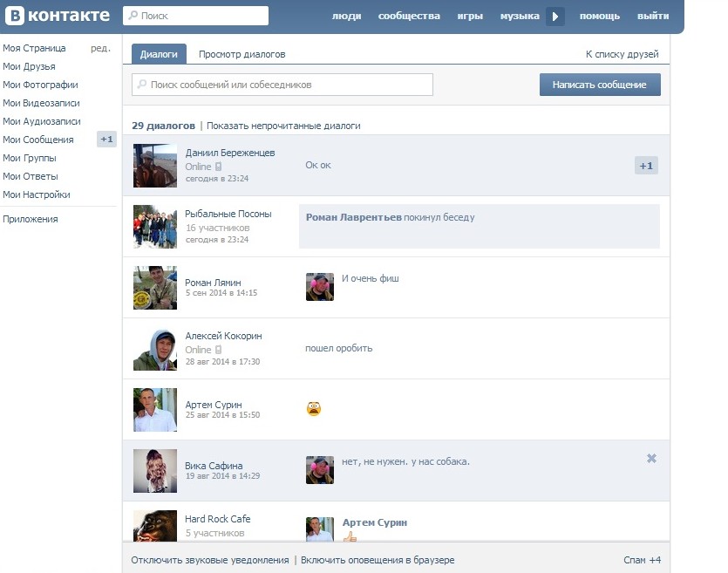The image size is (728, 573).
Task: Switch to Диалоги tab
Action: [159, 54]
